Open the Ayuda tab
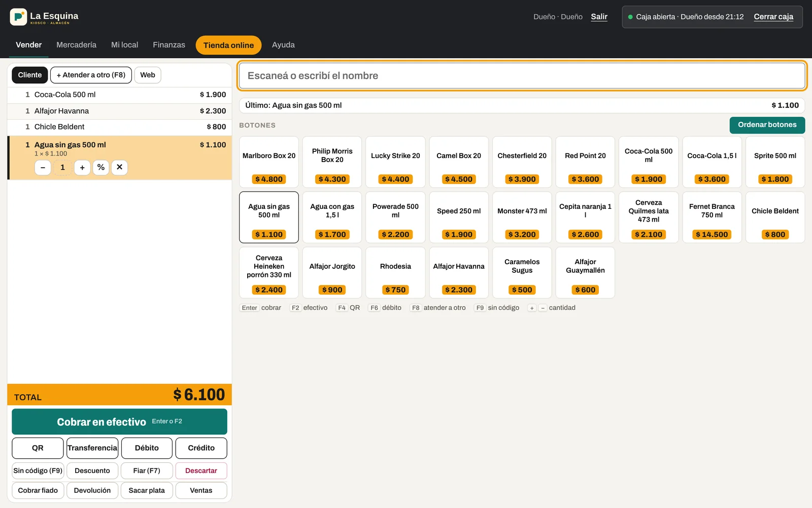The image size is (812, 508). pyautogui.click(x=283, y=45)
